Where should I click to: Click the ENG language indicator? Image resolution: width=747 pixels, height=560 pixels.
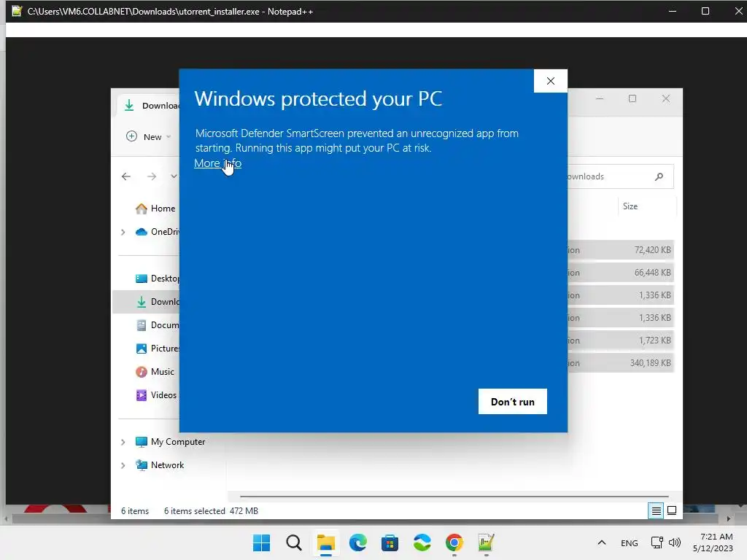tap(630, 542)
